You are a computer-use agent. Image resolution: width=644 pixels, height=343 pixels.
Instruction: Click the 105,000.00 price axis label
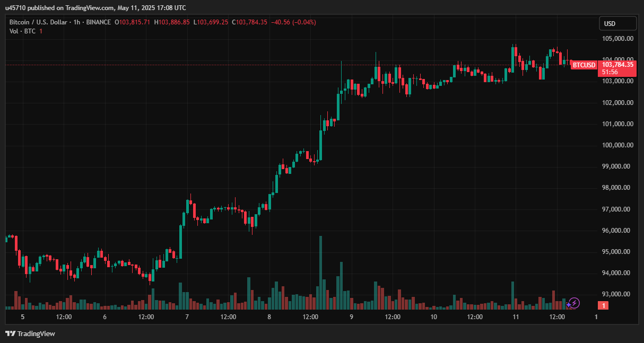pos(616,39)
